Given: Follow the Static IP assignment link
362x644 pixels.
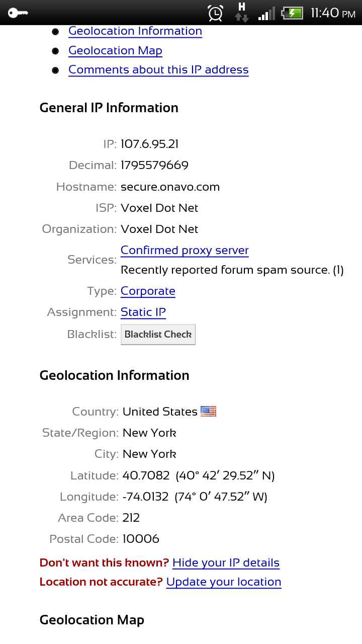Looking at the screenshot, I should tap(143, 312).
